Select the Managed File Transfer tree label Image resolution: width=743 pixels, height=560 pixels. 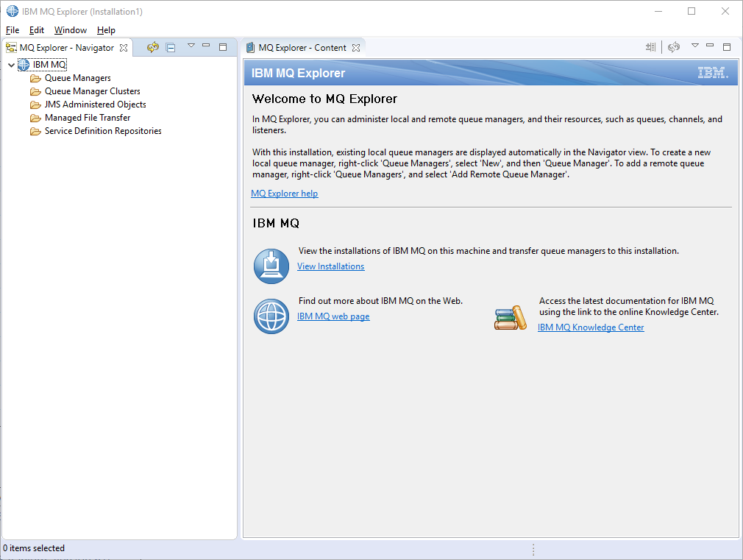88,118
